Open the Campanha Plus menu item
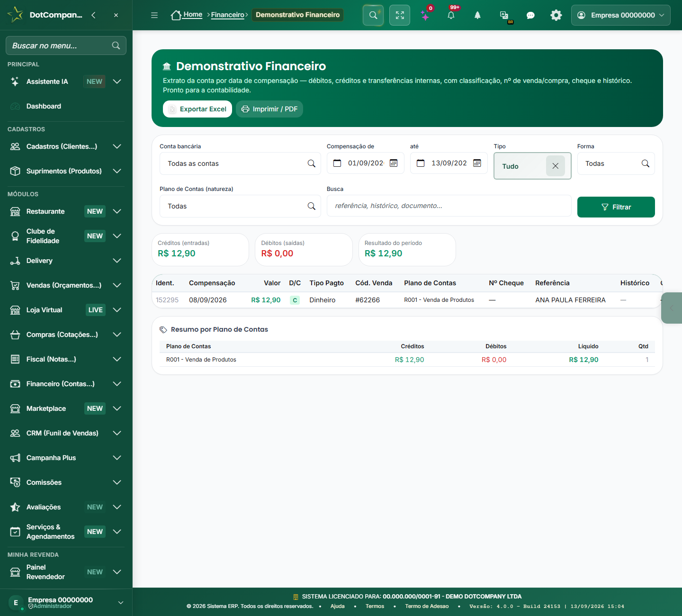This screenshot has height=616, width=682. click(x=66, y=458)
